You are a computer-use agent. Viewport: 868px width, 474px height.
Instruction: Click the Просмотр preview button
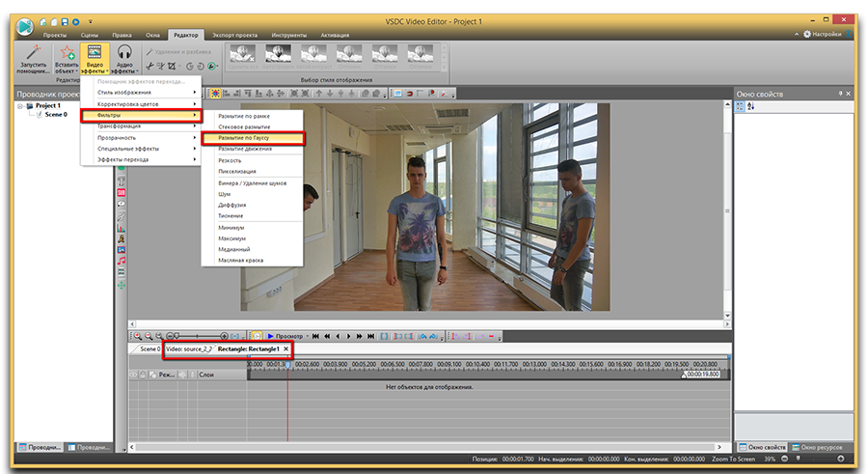click(285, 336)
